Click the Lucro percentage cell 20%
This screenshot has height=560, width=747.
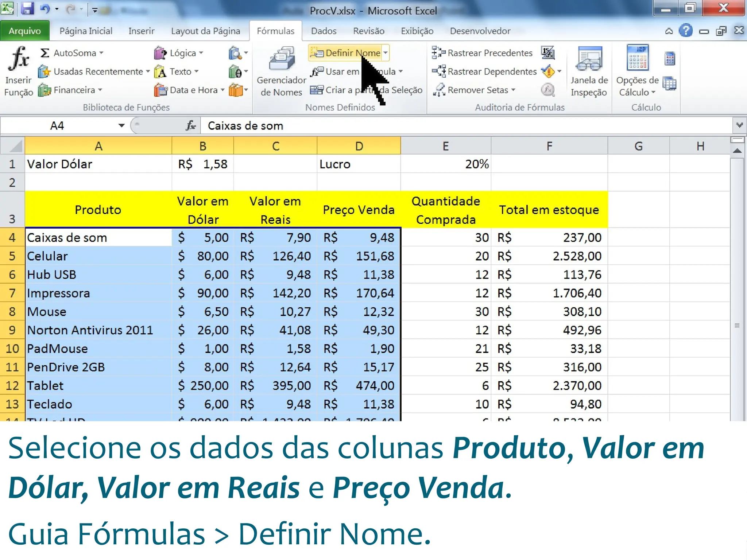[446, 164]
